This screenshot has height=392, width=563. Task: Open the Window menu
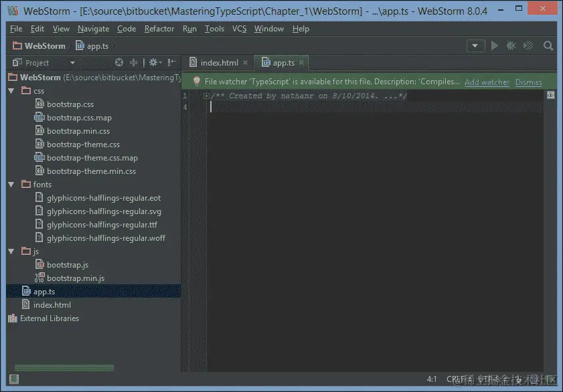[269, 29]
